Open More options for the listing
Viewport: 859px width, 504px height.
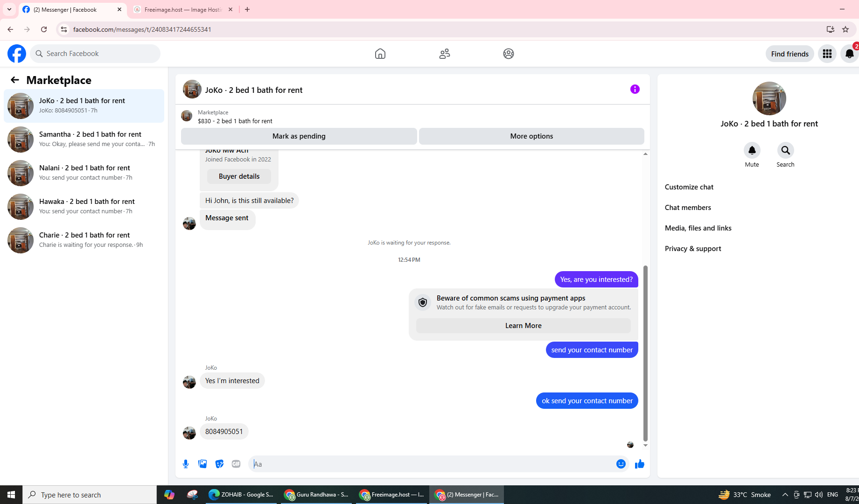tap(531, 136)
